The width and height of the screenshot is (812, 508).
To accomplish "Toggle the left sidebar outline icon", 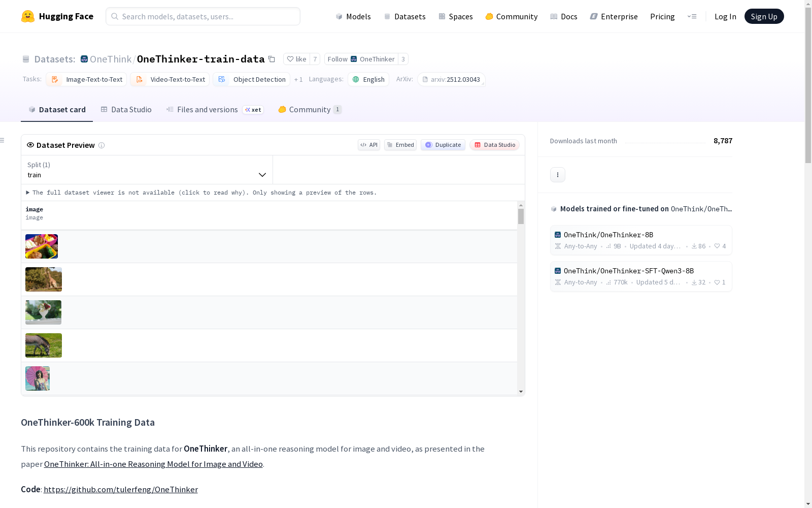I will click(x=2, y=140).
